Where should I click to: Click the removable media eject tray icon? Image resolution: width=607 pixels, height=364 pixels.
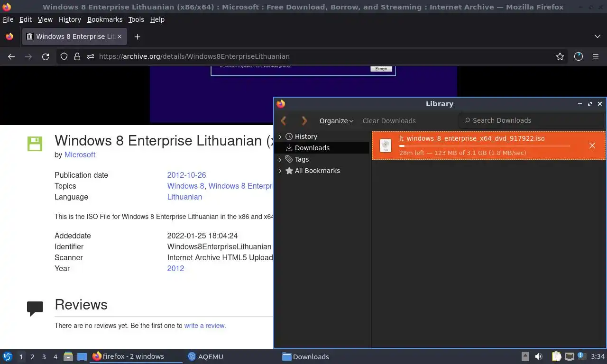[x=525, y=356]
